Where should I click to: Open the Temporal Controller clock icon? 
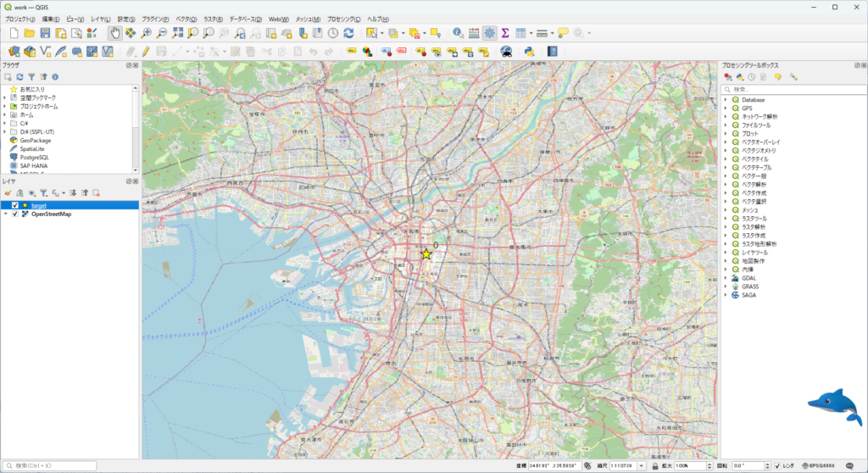point(332,34)
